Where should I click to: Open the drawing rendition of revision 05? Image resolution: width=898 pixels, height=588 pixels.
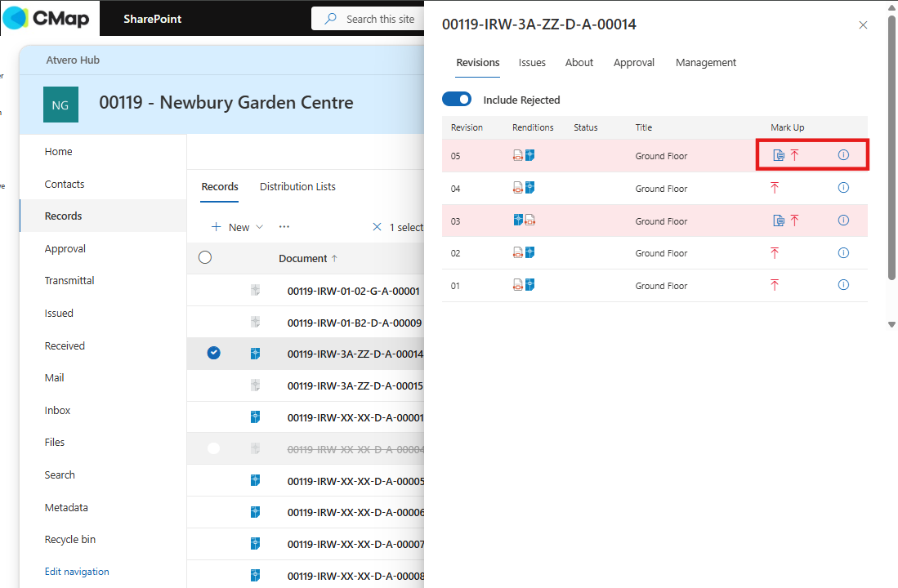click(529, 155)
